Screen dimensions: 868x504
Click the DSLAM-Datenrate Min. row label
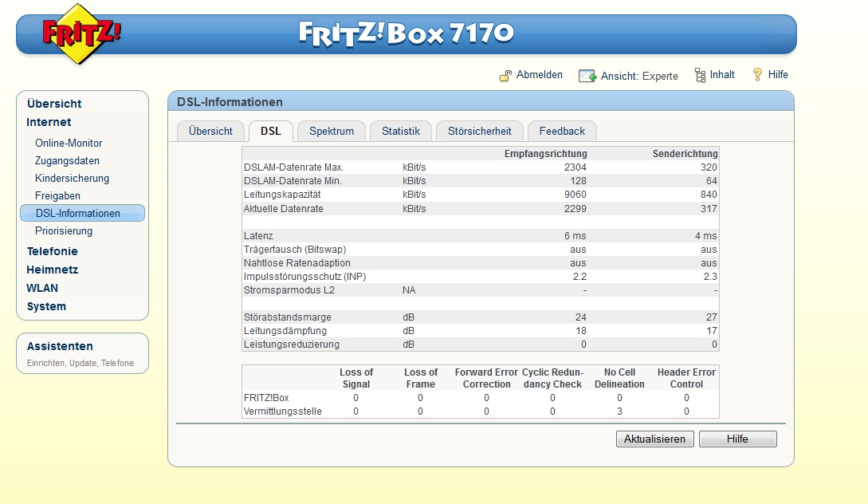pyautogui.click(x=293, y=181)
